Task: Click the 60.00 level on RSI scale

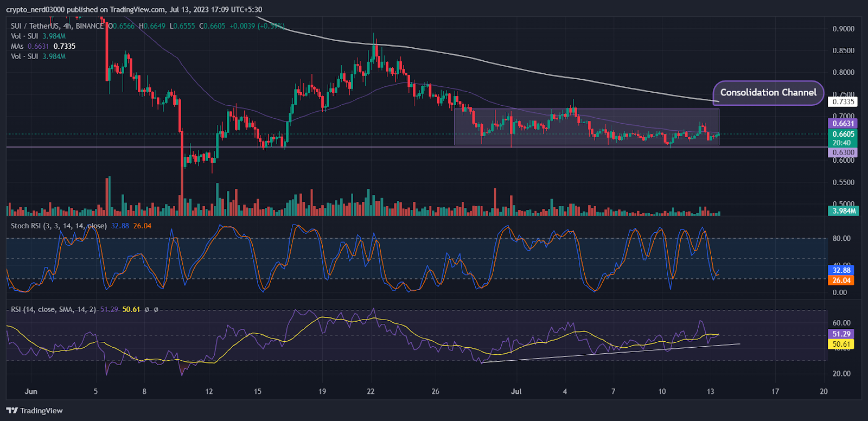Action: pyautogui.click(x=841, y=323)
